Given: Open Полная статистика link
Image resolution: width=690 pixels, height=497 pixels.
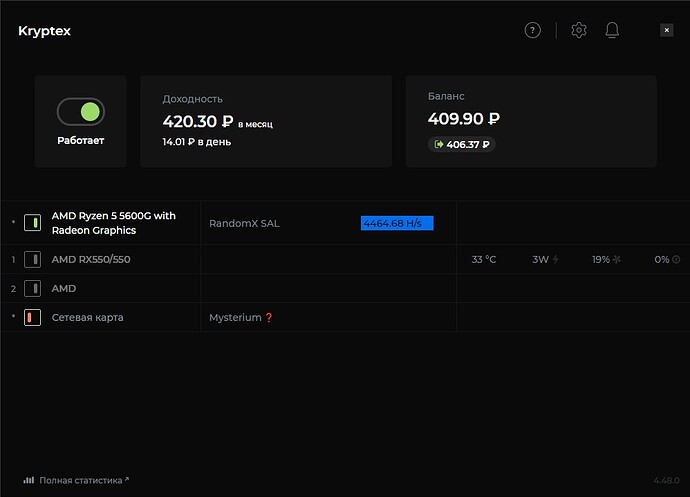Looking at the screenshot, I should (81, 480).
